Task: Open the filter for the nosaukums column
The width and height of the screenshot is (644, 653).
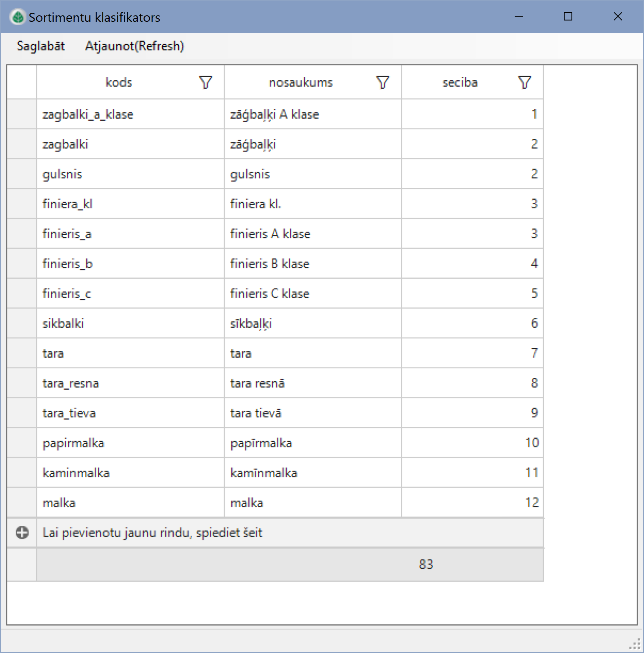Action: (x=382, y=82)
